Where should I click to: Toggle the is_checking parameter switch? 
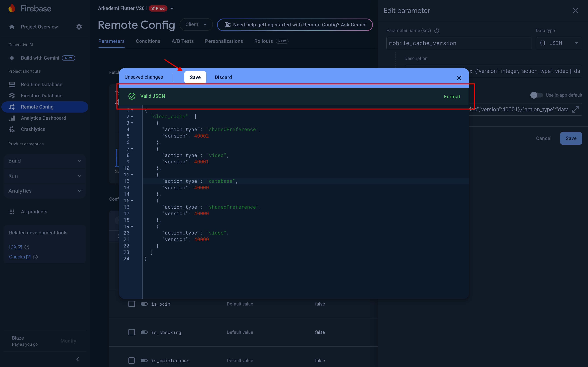pos(144,332)
